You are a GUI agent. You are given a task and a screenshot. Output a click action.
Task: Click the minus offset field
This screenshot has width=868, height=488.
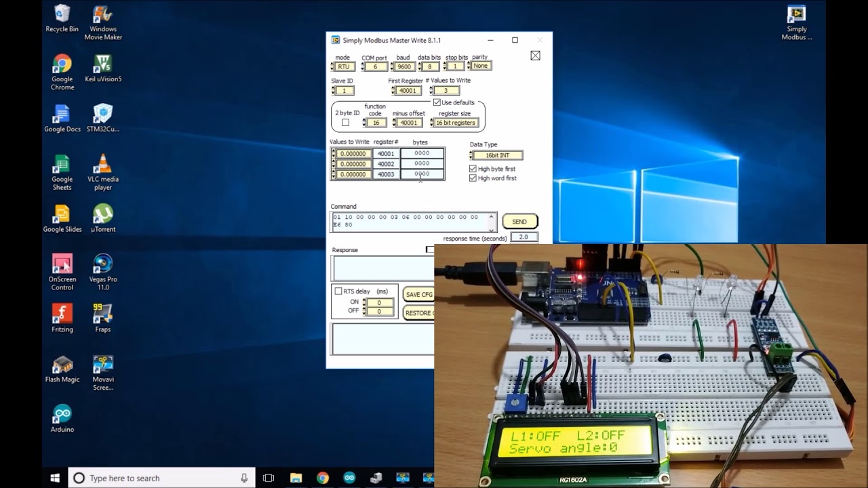(x=409, y=123)
